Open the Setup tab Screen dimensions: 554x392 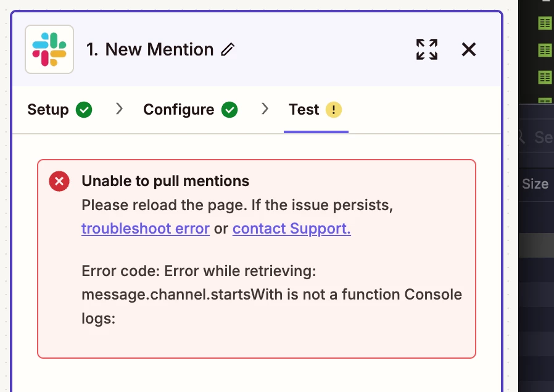pyautogui.click(x=60, y=109)
